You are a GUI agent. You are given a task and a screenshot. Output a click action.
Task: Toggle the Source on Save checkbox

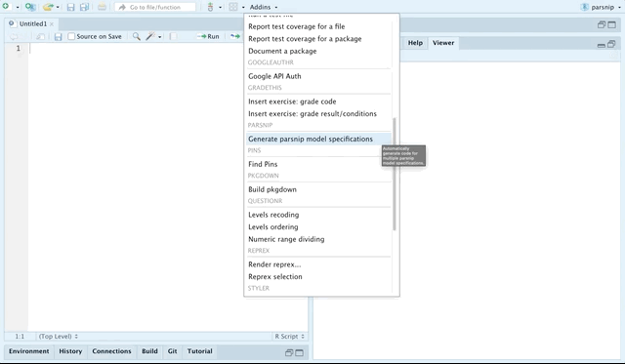pyautogui.click(x=71, y=36)
